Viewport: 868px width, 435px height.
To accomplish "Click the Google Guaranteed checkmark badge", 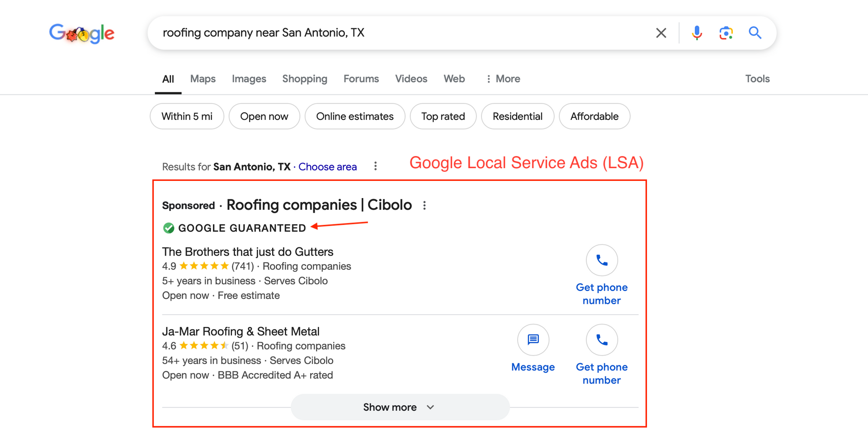I will pos(168,228).
